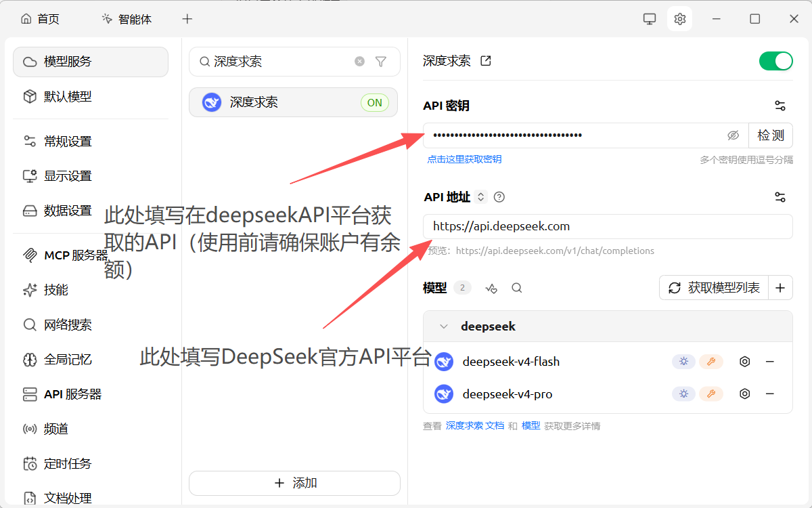The width and height of the screenshot is (812, 508).
Task: Open 数据设置 page
Action: 91,211
